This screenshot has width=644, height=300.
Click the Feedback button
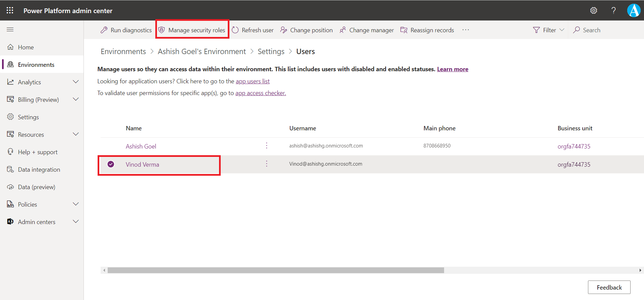(x=609, y=287)
